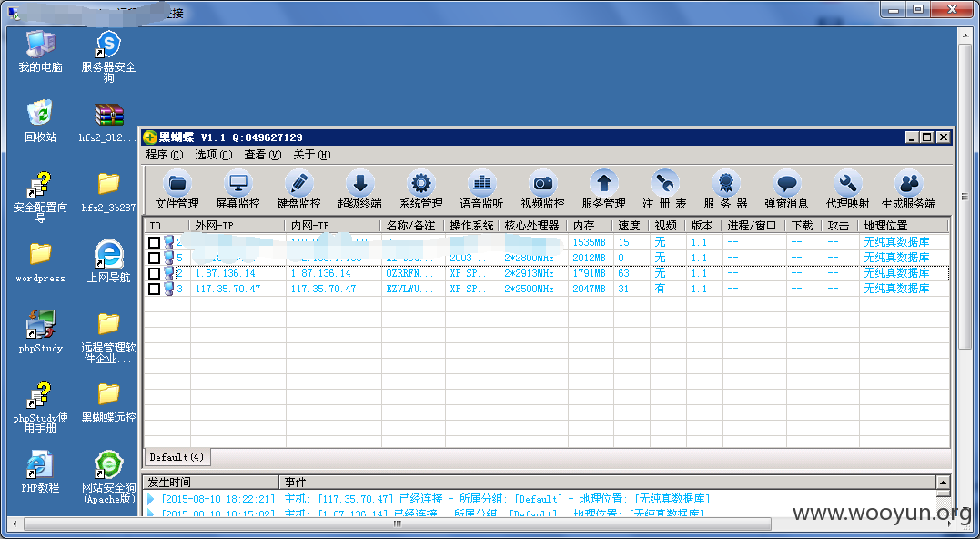Sort by 外网-IP column header
This screenshot has height=539, width=980.
pos(237,225)
